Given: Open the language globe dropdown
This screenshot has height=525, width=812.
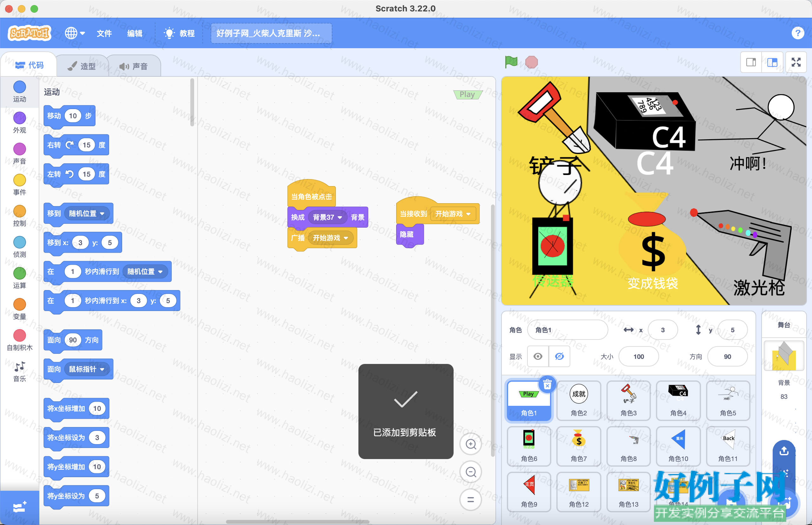Looking at the screenshot, I should tap(75, 33).
